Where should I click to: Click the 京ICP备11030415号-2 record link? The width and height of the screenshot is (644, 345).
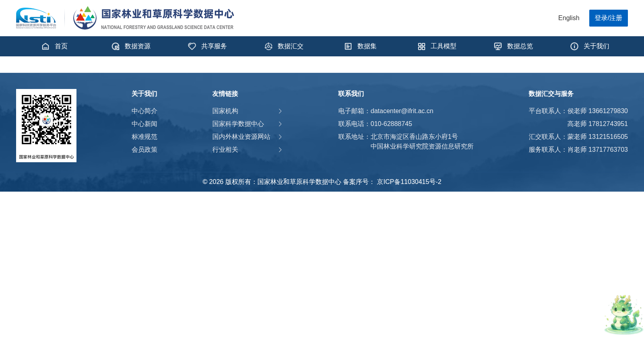(x=409, y=182)
